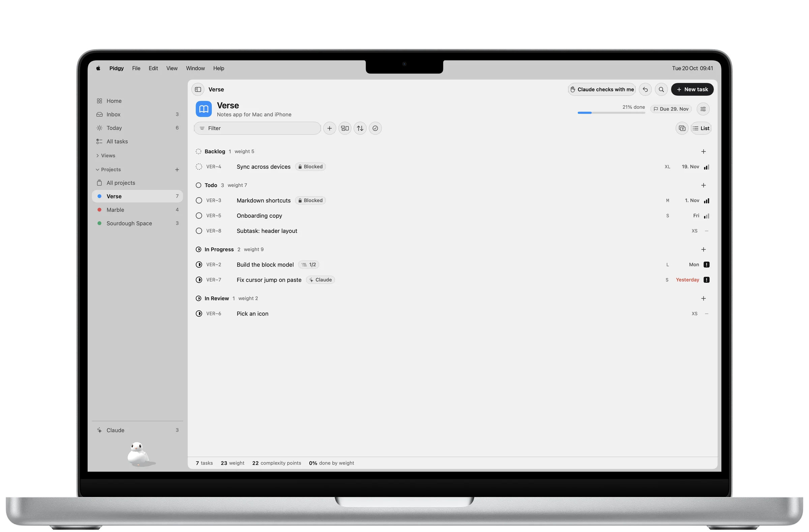
Task: Add a new project with Projects plus
Action: click(x=177, y=169)
